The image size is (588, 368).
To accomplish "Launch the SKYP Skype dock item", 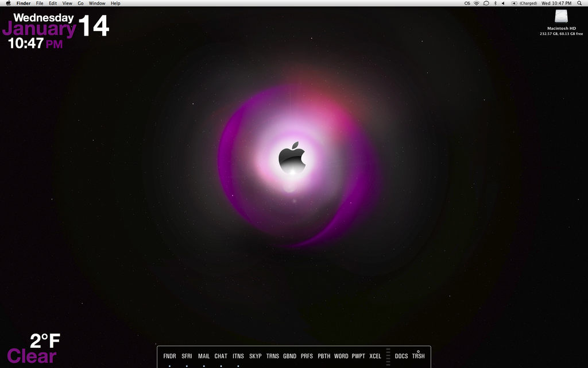I will click(256, 356).
